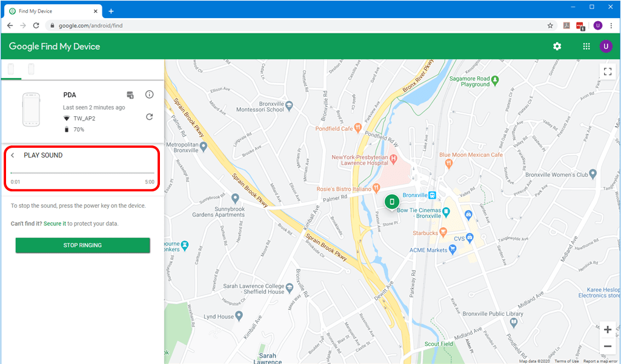The width and height of the screenshot is (621, 364).
Task: Click Bronxville Public Library marker
Action: coord(514,323)
